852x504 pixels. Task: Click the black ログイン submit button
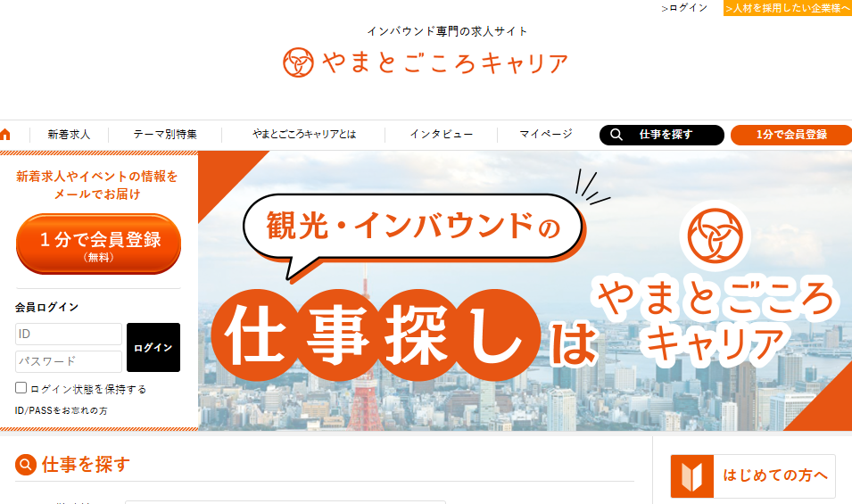[x=153, y=348]
